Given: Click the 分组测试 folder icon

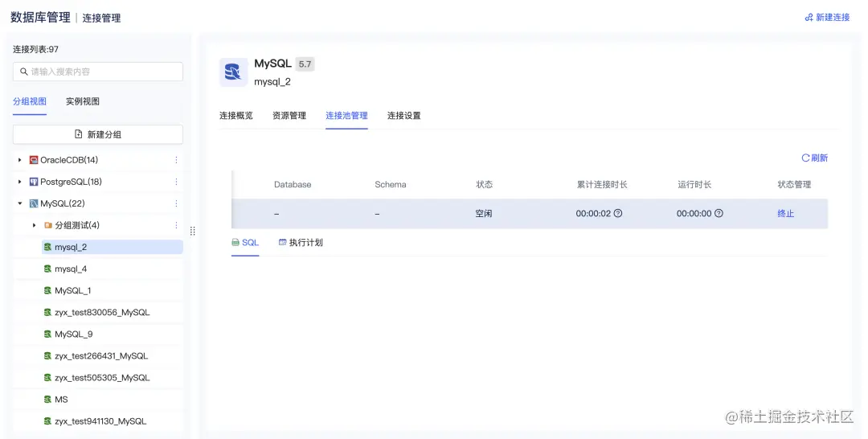Looking at the screenshot, I should pyautogui.click(x=48, y=225).
